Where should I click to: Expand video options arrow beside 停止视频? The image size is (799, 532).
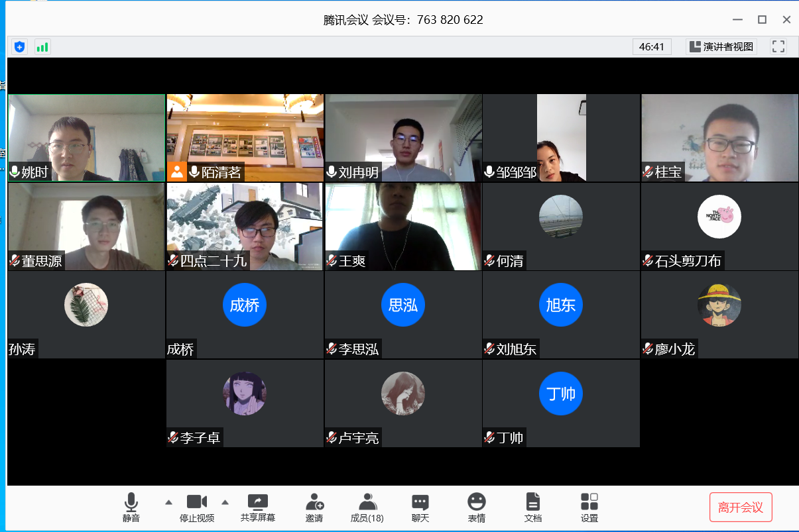(225, 502)
